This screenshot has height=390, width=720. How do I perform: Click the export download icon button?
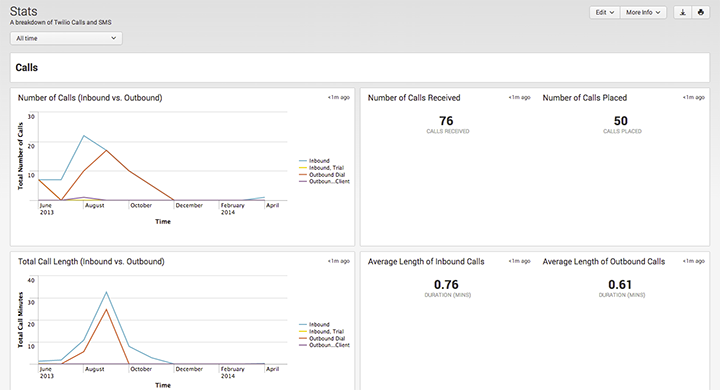[x=682, y=12]
